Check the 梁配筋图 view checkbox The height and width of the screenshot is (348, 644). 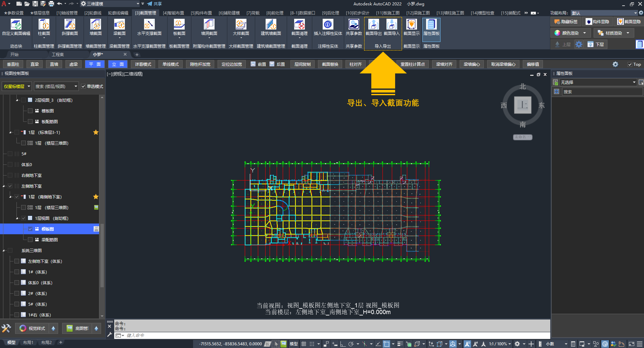(30, 240)
